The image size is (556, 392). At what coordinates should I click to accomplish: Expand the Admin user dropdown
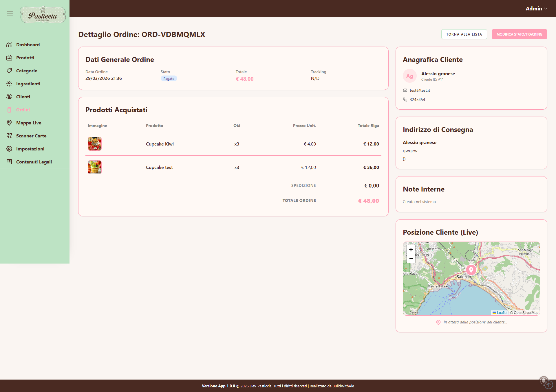pos(536,9)
